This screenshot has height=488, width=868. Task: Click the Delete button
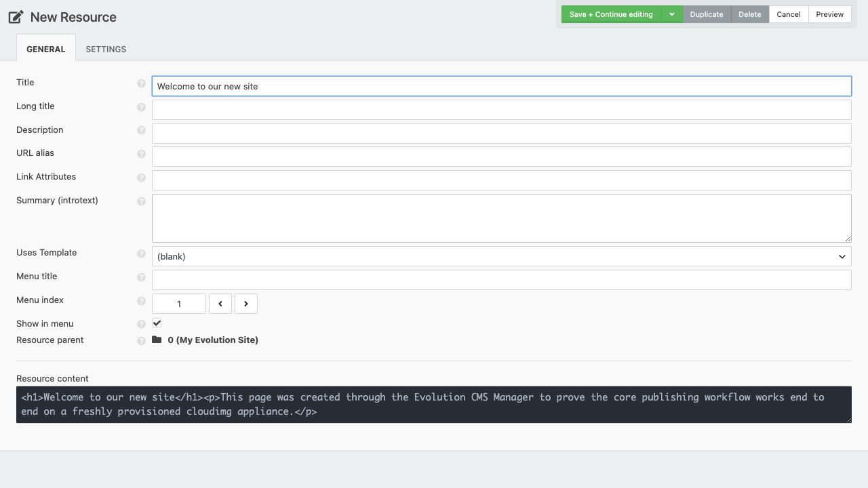tap(750, 14)
